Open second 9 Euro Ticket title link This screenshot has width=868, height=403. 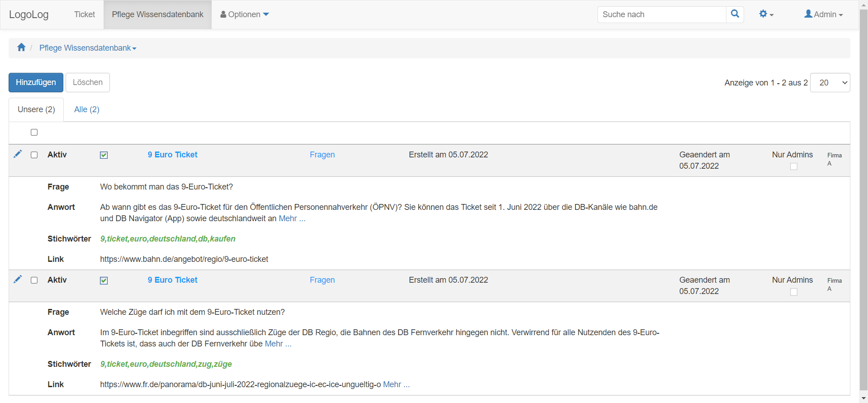(172, 280)
